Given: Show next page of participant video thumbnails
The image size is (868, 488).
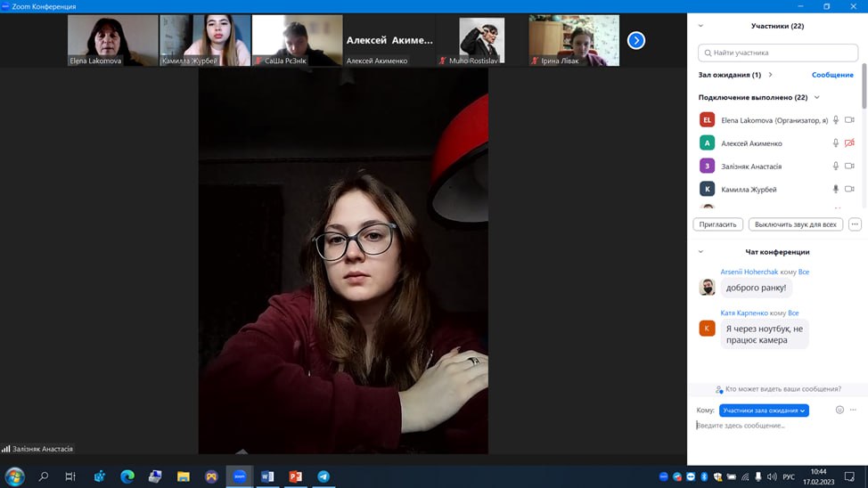Looking at the screenshot, I should pos(635,40).
